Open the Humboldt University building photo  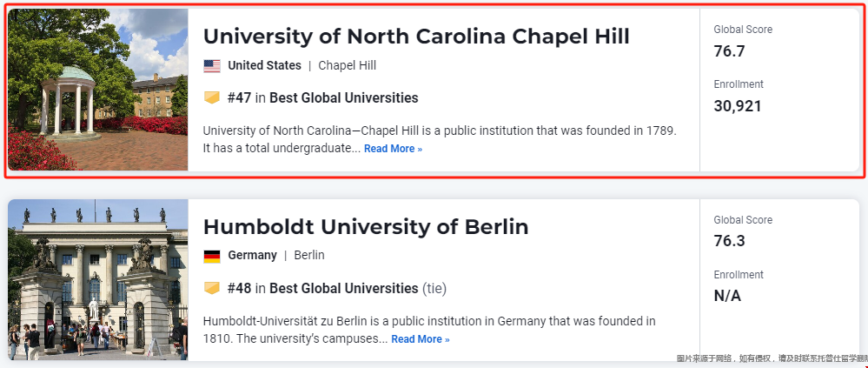[x=98, y=280]
